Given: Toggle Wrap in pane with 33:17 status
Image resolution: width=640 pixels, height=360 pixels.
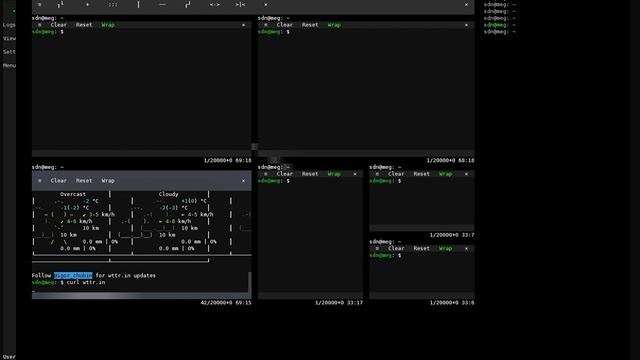Looking at the screenshot, I should pyautogui.click(x=334, y=174).
